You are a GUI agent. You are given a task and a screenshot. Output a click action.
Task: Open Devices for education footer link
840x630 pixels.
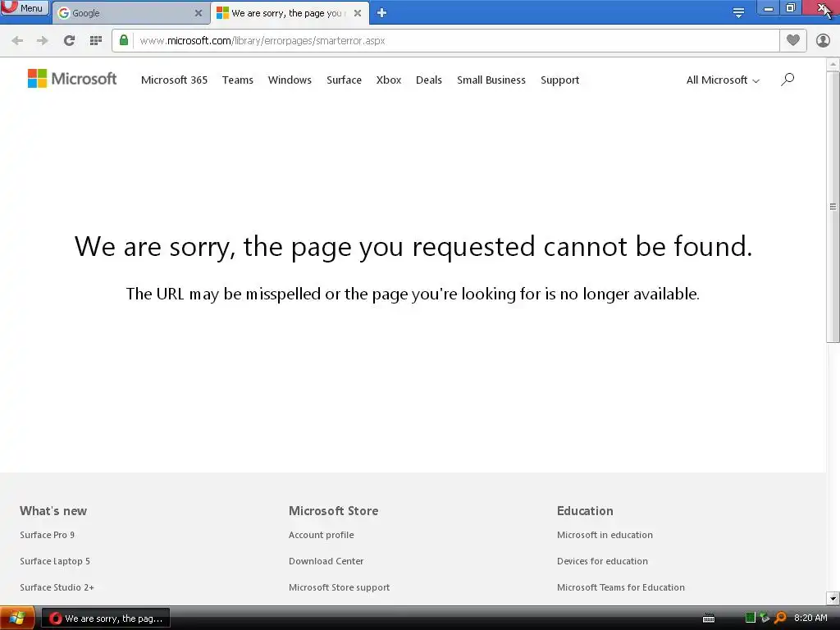(x=602, y=561)
